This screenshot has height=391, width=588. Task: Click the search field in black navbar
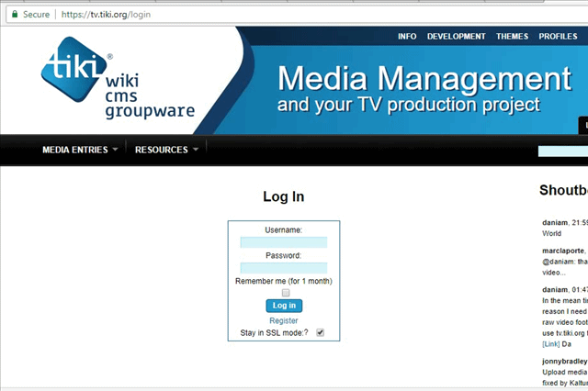point(563,151)
